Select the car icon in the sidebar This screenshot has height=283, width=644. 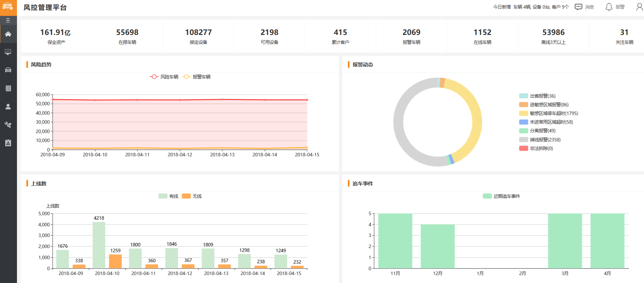coord(8,70)
